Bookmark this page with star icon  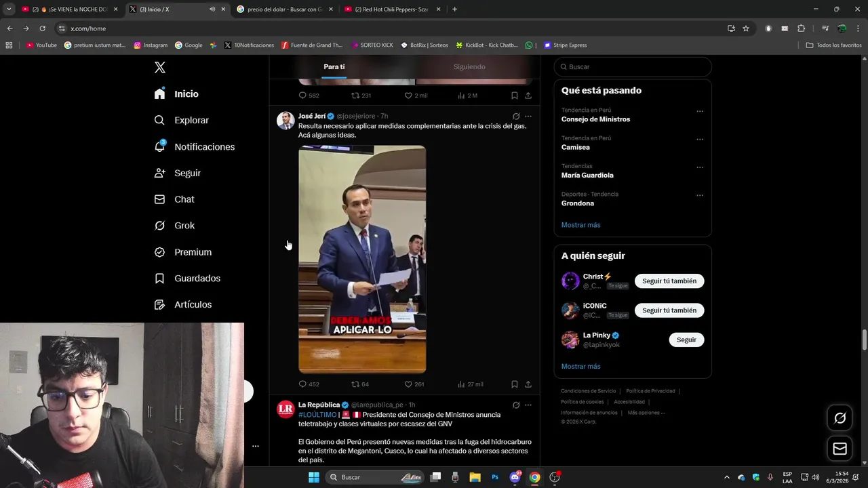click(746, 28)
